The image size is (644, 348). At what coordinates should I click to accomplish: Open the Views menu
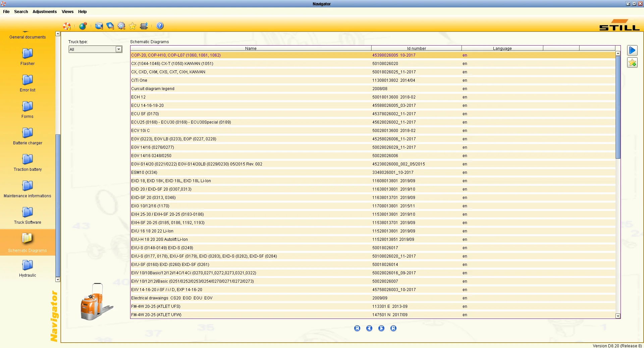pyautogui.click(x=67, y=12)
